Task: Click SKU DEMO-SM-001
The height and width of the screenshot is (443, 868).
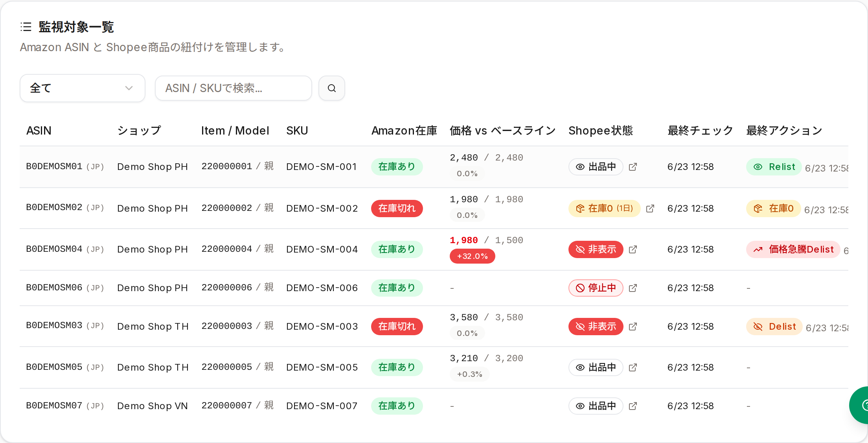Action: click(322, 167)
